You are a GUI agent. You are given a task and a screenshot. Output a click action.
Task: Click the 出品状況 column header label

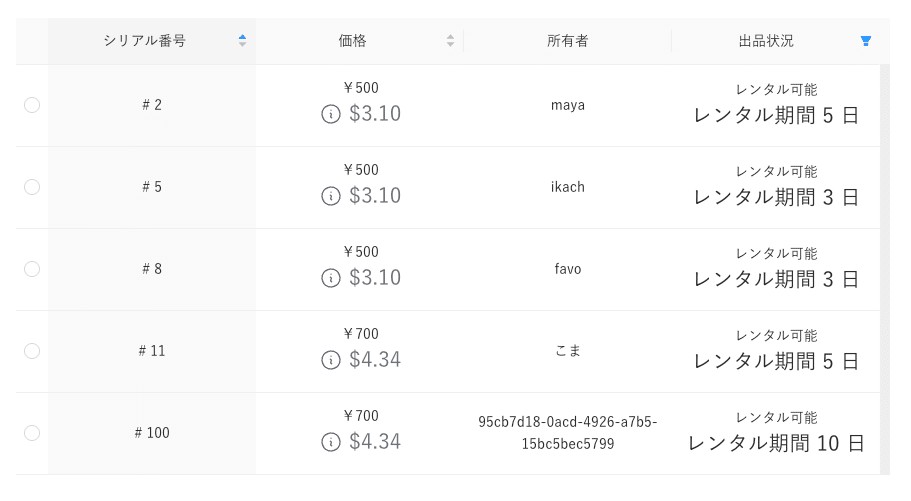click(766, 41)
